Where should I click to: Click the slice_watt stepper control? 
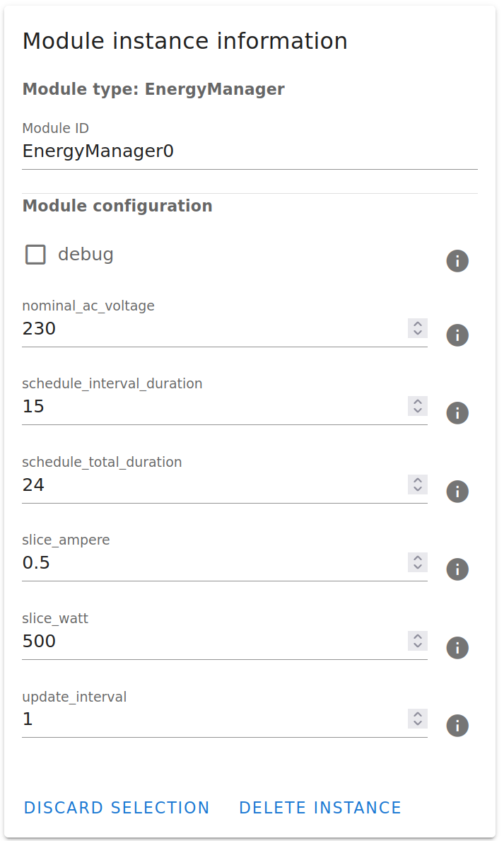coord(418,641)
